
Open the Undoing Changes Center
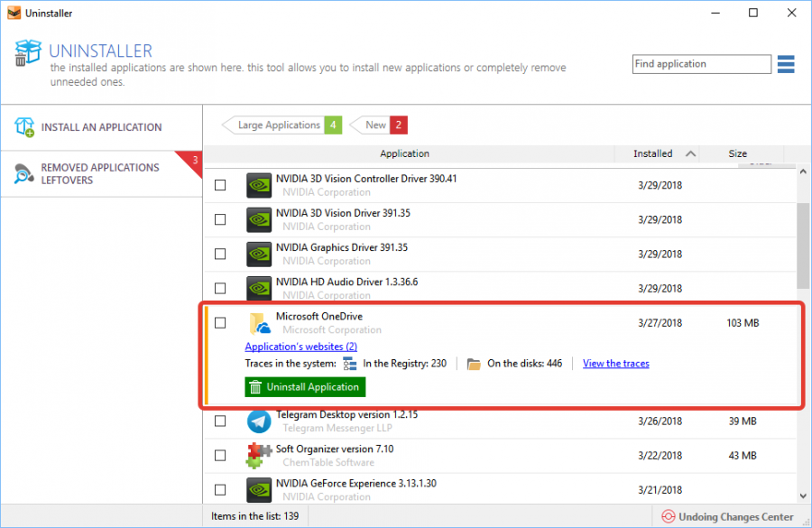[727, 516]
